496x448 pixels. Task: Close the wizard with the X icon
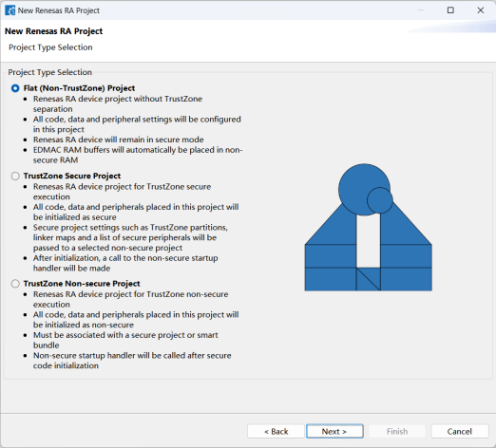(480, 10)
